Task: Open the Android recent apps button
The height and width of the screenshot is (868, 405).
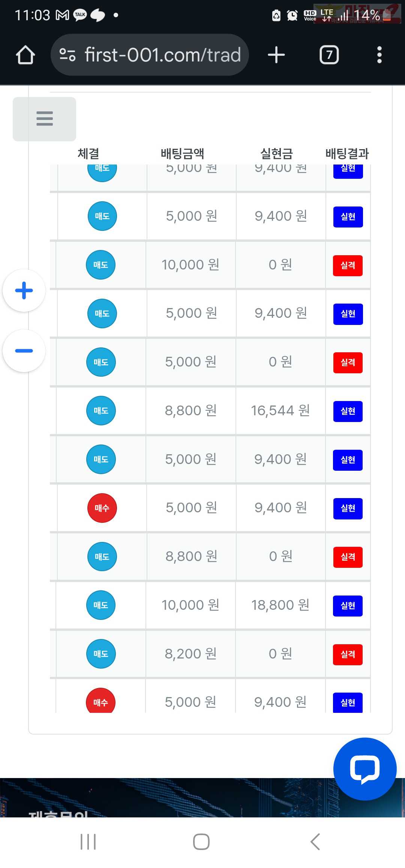Action: (x=88, y=842)
